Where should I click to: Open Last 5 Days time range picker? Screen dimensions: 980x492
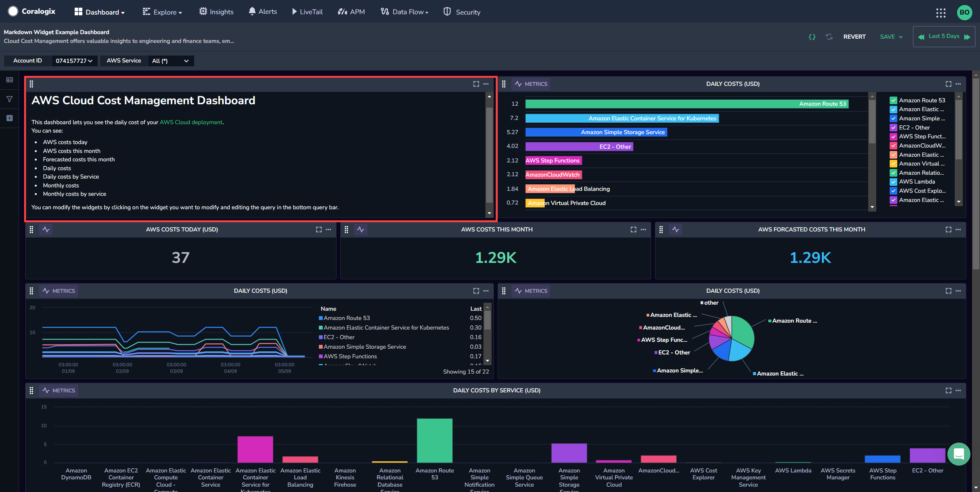[x=944, y=36]
